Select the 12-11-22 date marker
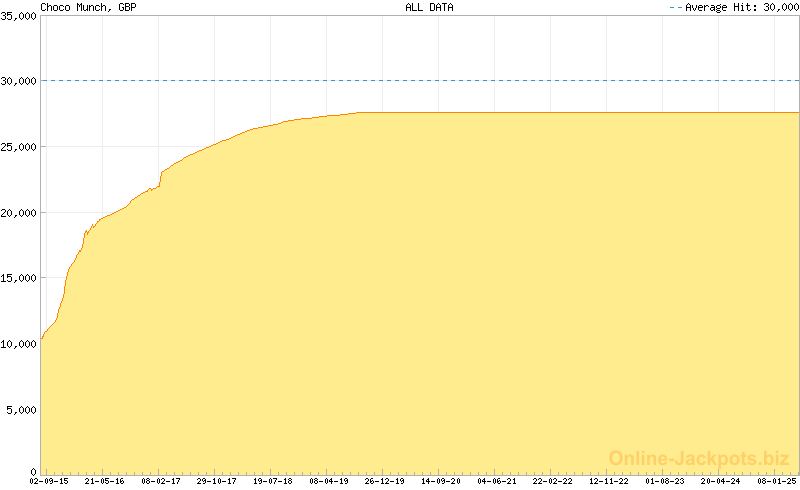Screen dimensions: 800x490 [x=609, y=481]
